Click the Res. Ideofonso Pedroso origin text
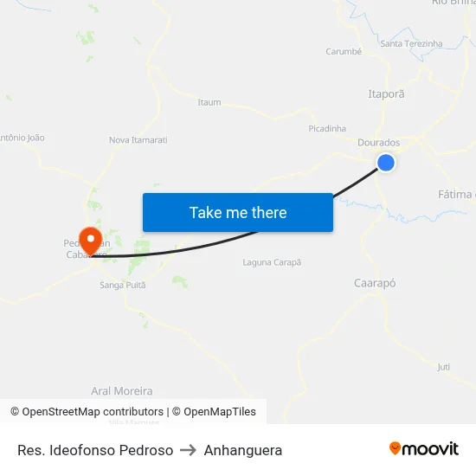Image resolution: width=476 pixels, height=476 pixels. click(95, 450)
